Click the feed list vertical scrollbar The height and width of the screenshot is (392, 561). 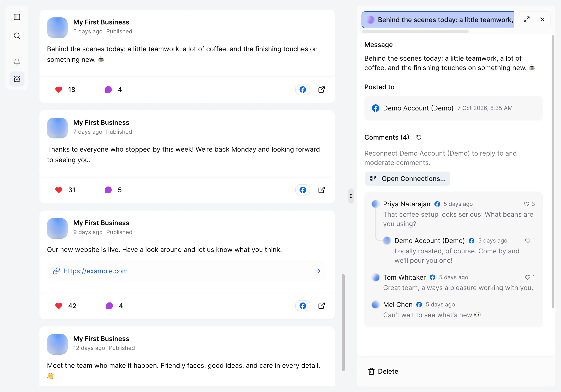coord(343,323)
